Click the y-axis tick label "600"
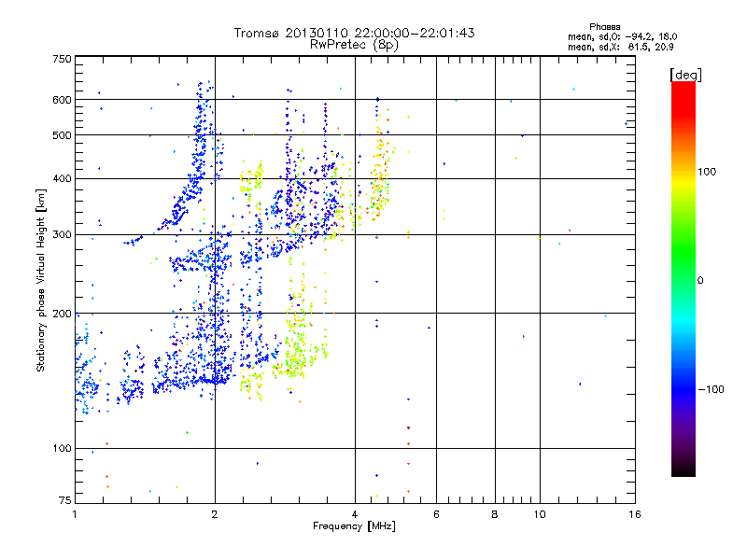Viewport: 747px width, 560px height. [x=63, y=100]
